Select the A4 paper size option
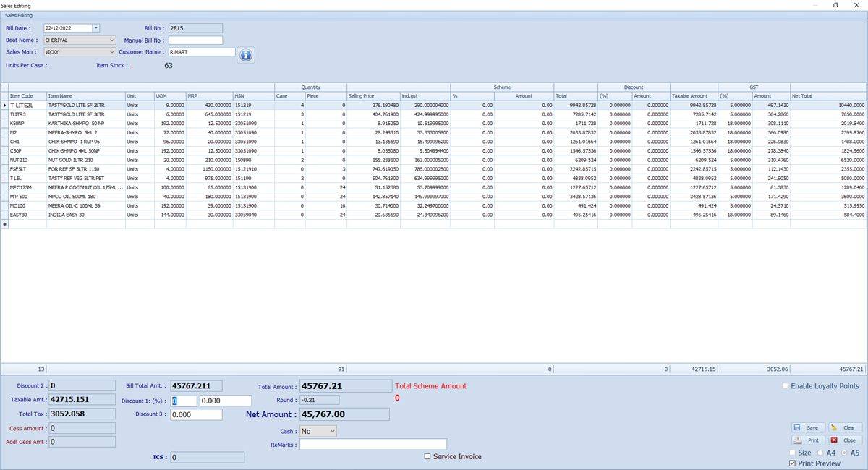The image size is (868, 470). coord(820,453)
